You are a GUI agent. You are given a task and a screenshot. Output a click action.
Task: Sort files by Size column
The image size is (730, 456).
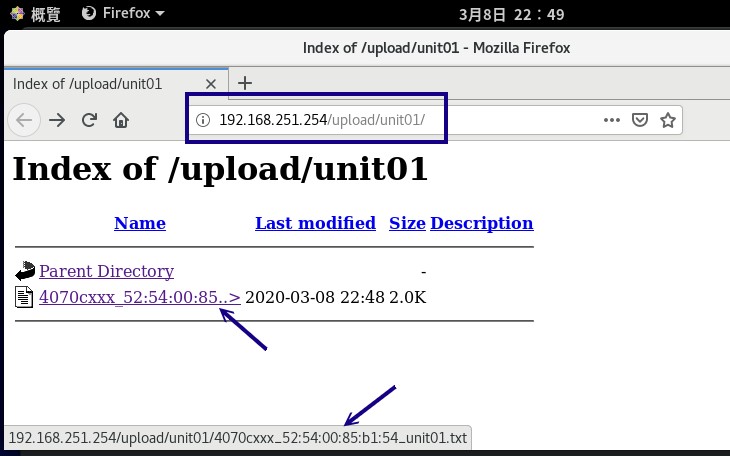coord(407,223)
